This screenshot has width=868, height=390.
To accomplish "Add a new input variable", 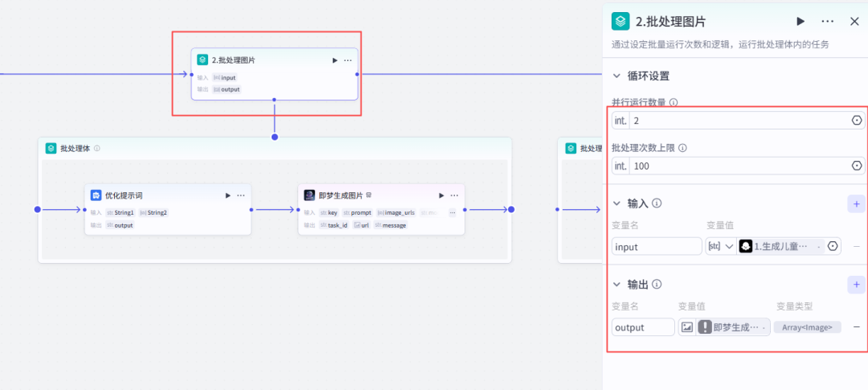I will 856,203.
